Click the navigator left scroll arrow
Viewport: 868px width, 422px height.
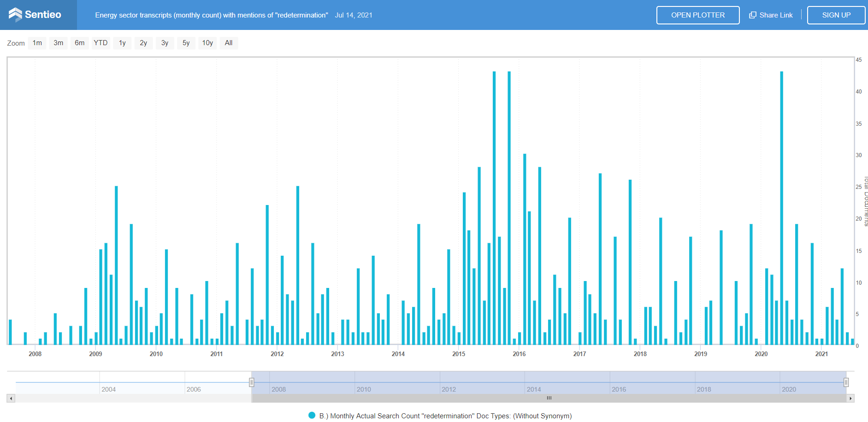(11, 398)
